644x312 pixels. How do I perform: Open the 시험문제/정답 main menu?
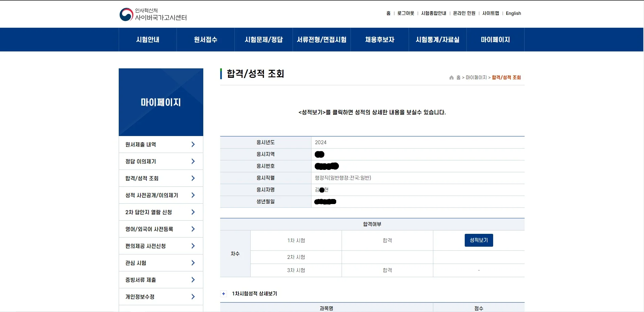pyautogui.click(x=264, y=40)
